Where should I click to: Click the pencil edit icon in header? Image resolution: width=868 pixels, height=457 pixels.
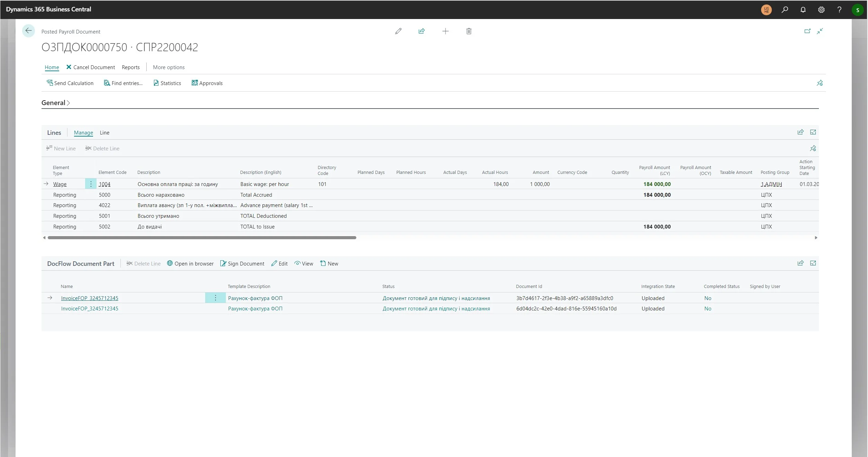point(398,31)
